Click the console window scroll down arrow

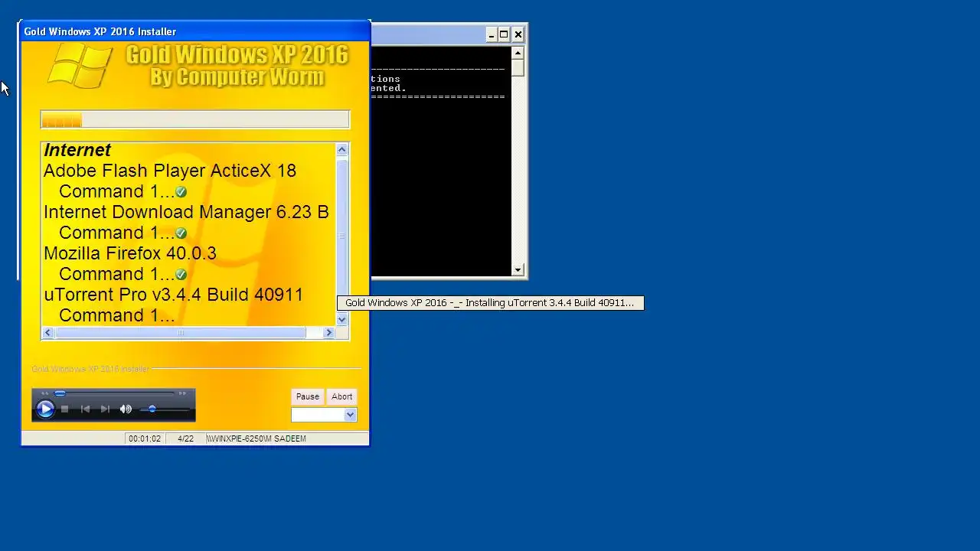[518, 269]
